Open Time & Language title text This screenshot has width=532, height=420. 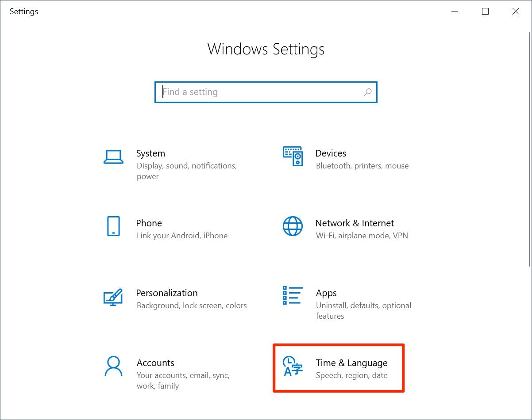[351, 363]
